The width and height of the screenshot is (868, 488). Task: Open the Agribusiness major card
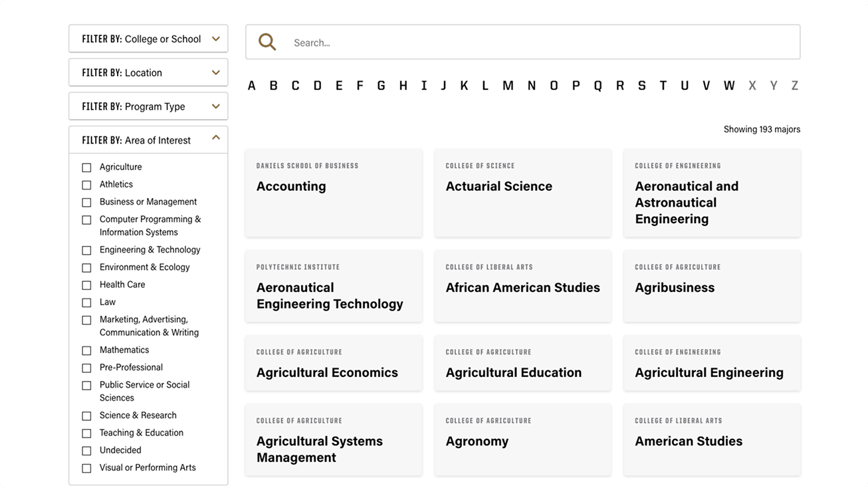[712, 287]
